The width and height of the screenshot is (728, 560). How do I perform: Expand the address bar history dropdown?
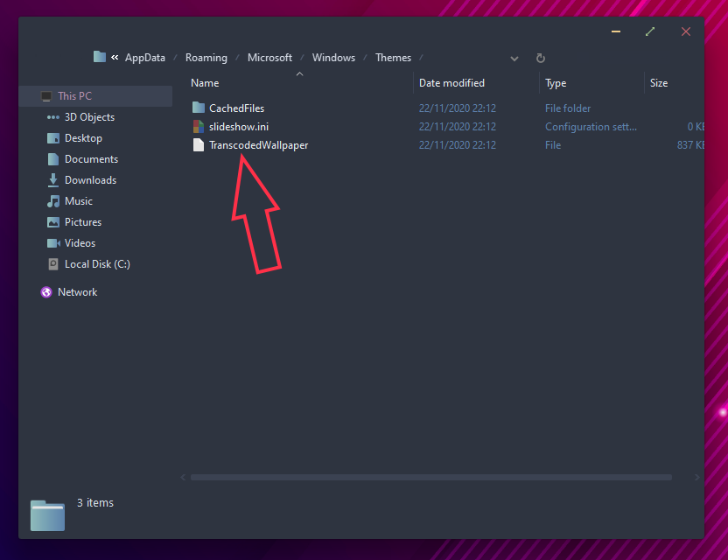pos(514,59)
